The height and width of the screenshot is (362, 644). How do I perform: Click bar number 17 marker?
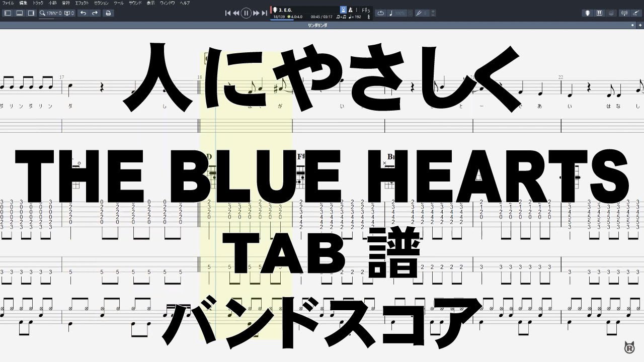coord(62,77)
